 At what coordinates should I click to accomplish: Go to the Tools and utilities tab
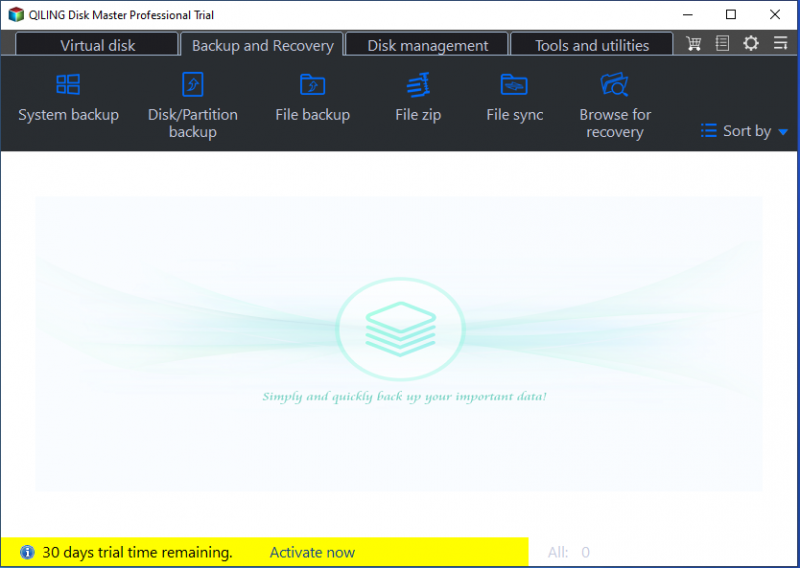point(592,45)
